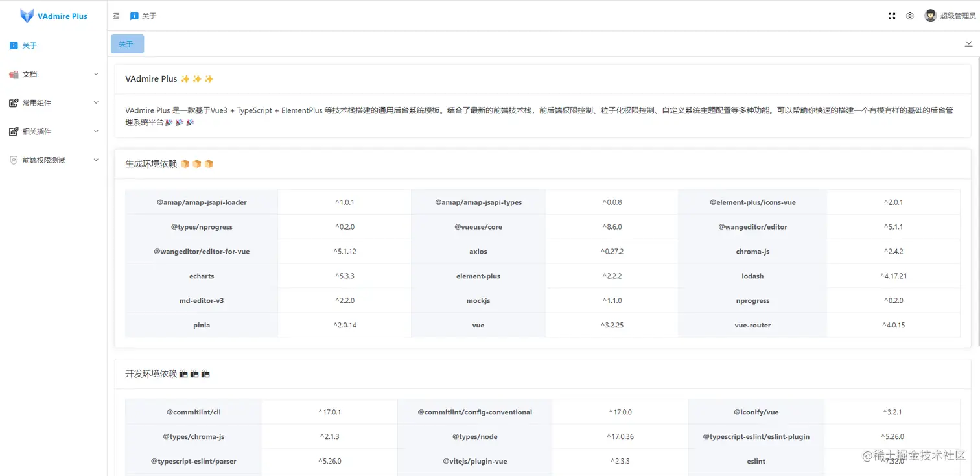980x476 pixels.
Task: Click the ^1.0.1 version value
Action: [345, 202]
